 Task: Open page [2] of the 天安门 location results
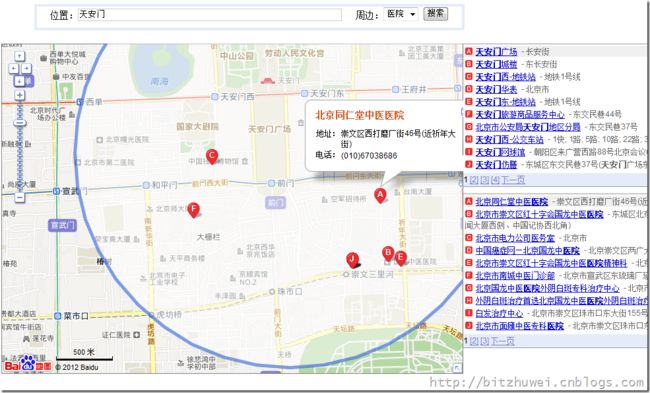pos(474,180)
